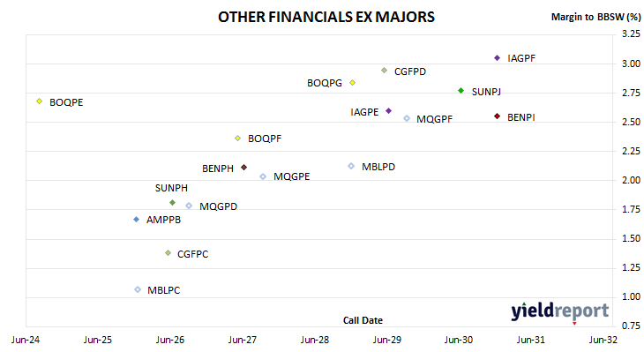Viewport: 644px width, 352px height.
Task: Select the BENPI dark red diamond marker
Action: [497, 116]
